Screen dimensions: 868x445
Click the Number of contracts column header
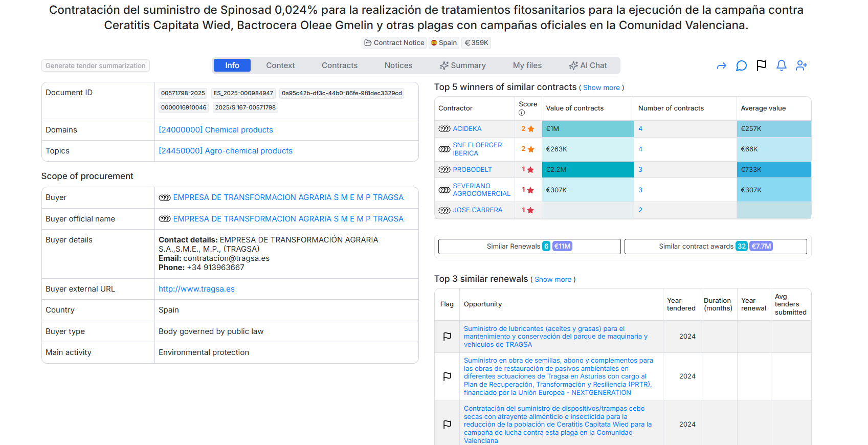click(671, 108)
